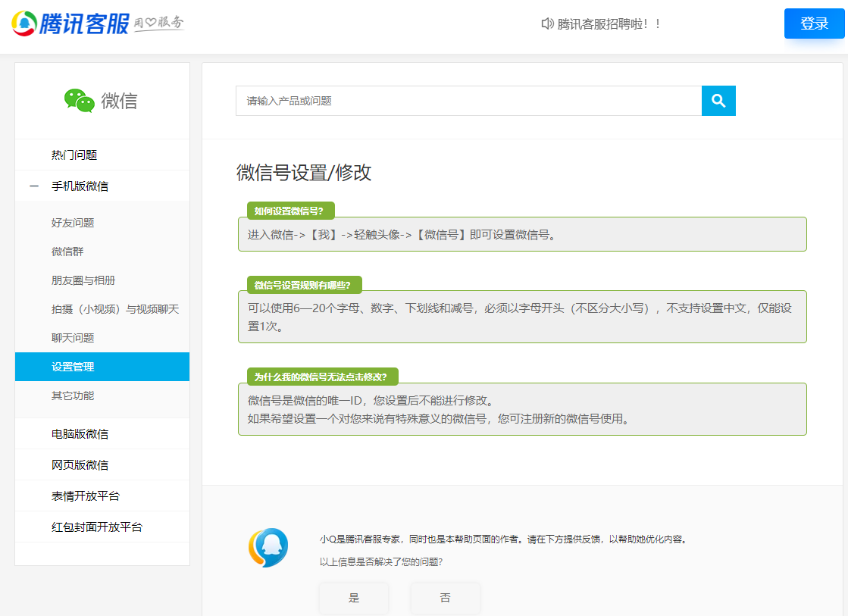The height and width of the screenshot is (616, 848).
Task: Open 聊天问题 submenu entry
Action: pyautogui.click(x=73, y=338)
